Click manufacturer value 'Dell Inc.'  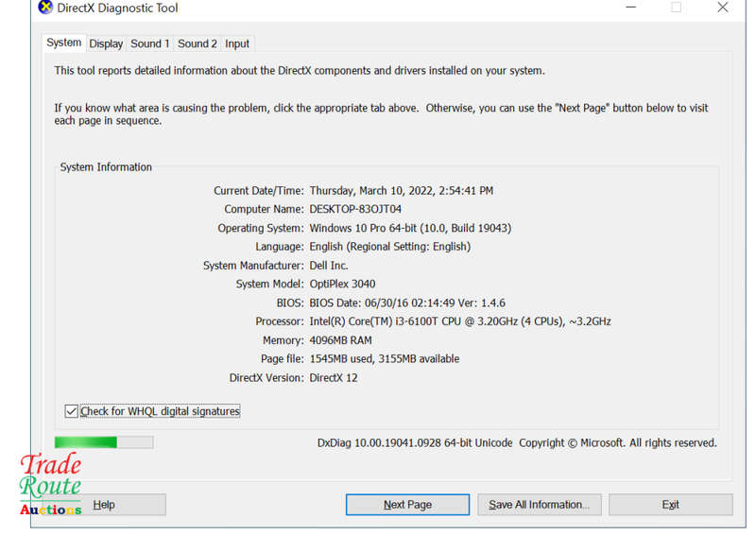tap(329, 266)
